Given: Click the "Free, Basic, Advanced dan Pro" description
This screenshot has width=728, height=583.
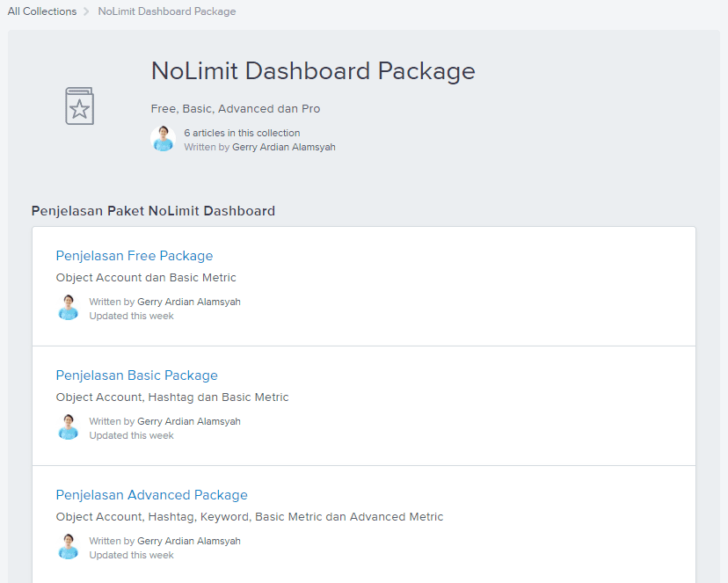Looking at the screenshot, I should tap(236, 109).
